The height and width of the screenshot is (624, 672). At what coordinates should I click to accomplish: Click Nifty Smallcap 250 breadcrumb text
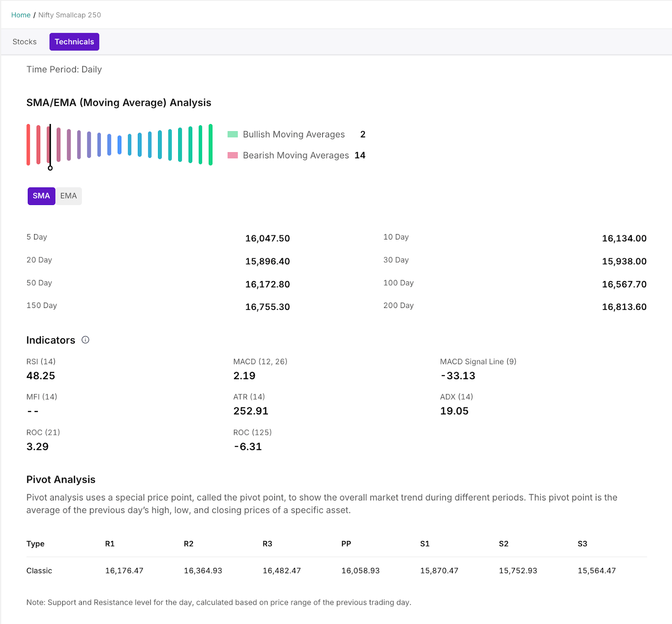pos(70,15)
